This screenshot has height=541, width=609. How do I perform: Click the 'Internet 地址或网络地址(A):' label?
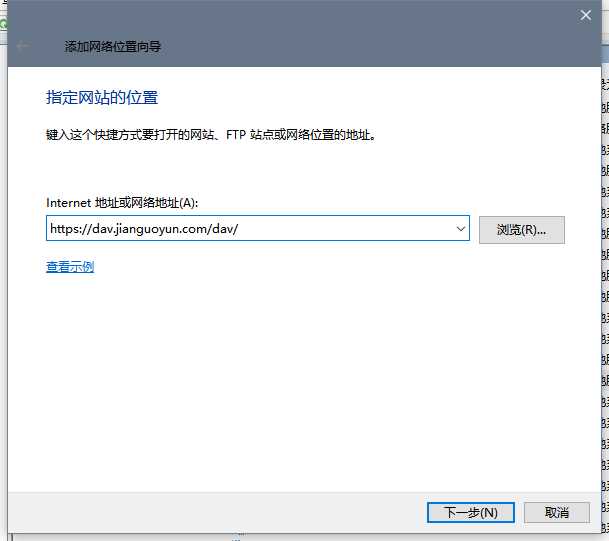pos(122,202)
